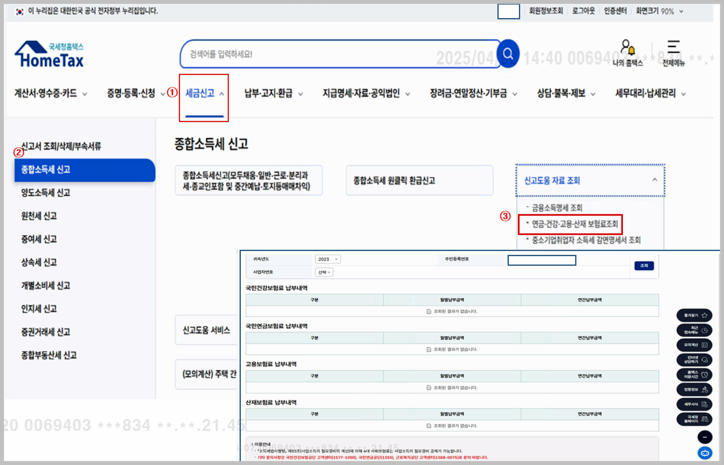Viewport: 724px width, 465px height.
Task: Click the 산재보험료 납부내역 heading
Action: 271,403
